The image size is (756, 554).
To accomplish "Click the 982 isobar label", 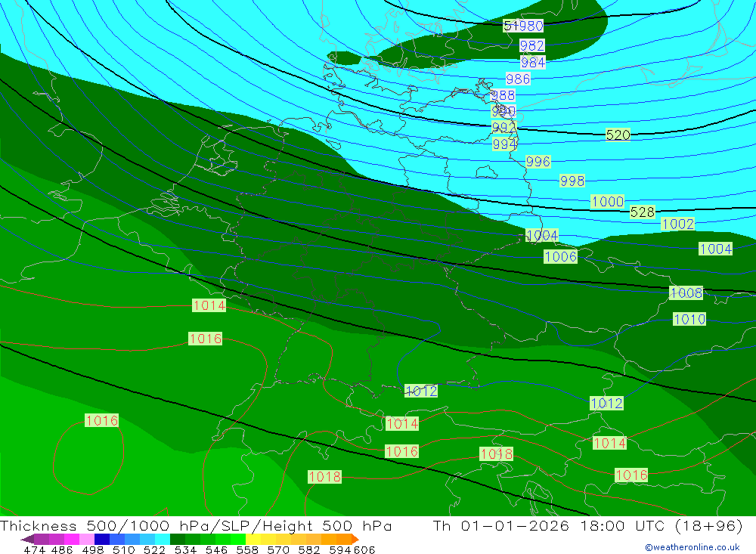I will 532,45.
